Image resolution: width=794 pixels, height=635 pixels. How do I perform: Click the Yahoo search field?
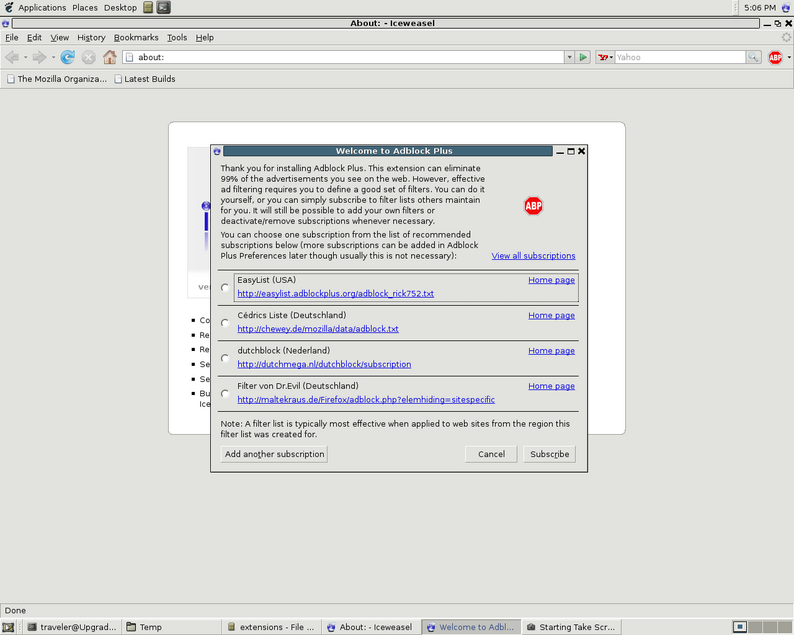click(x=680, y=57)
